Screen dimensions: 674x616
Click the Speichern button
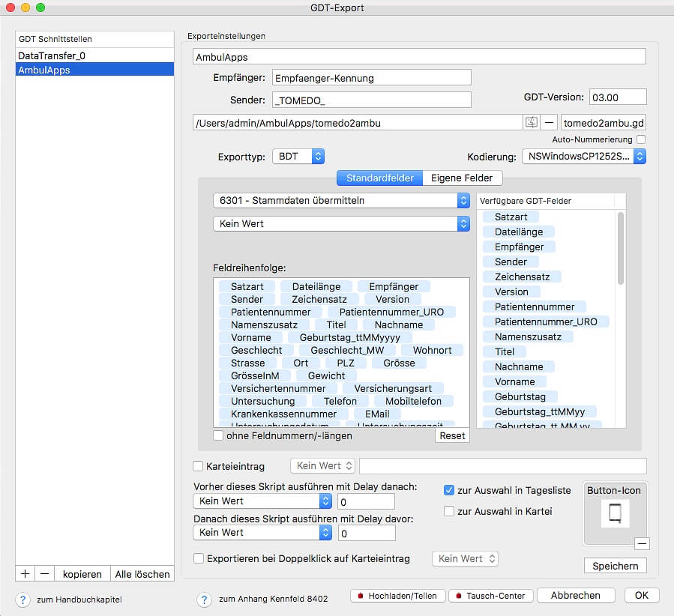pos(615,566)
